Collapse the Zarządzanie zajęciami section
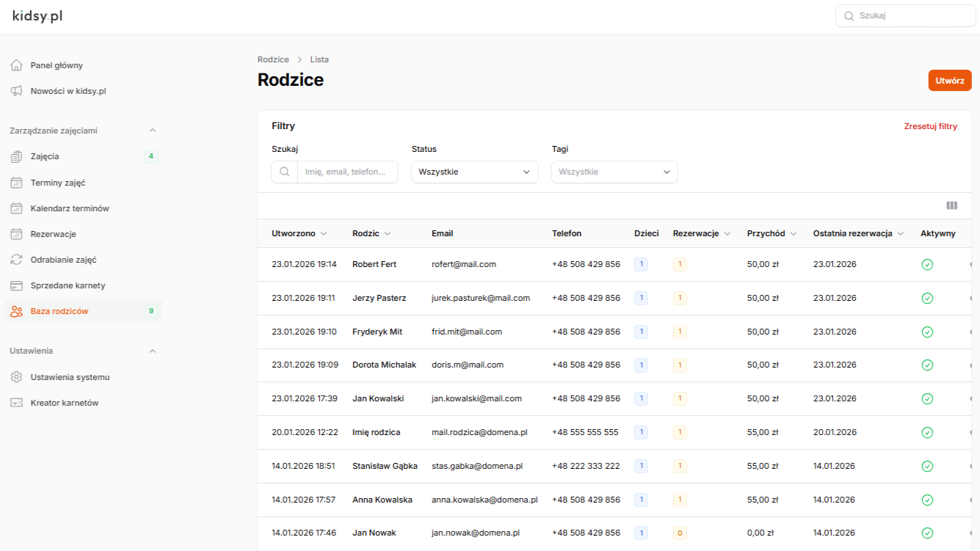 tap(153, 130)
